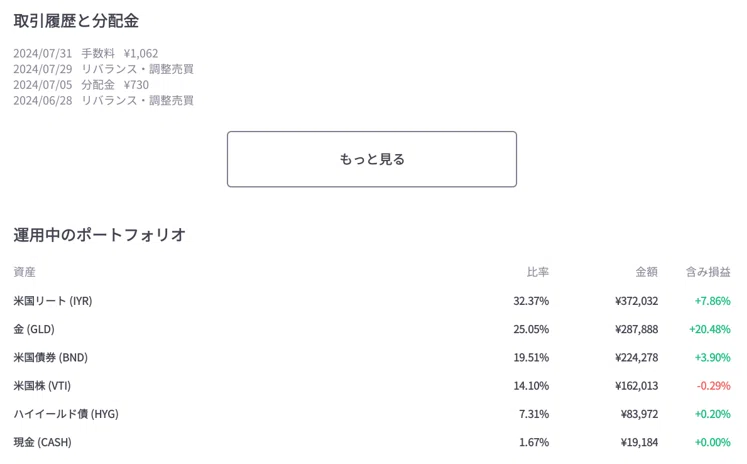Click the 運用中のポートフォリオ heading
Image resolution: width=747 pixels, height=464 pixels.
pyautogui.click(x=99, y=235)
